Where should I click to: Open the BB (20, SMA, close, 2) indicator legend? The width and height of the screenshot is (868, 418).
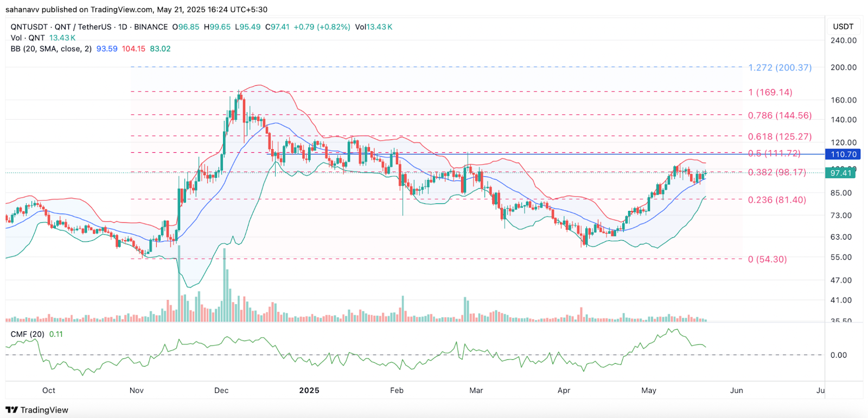click(x=51, y=49)
